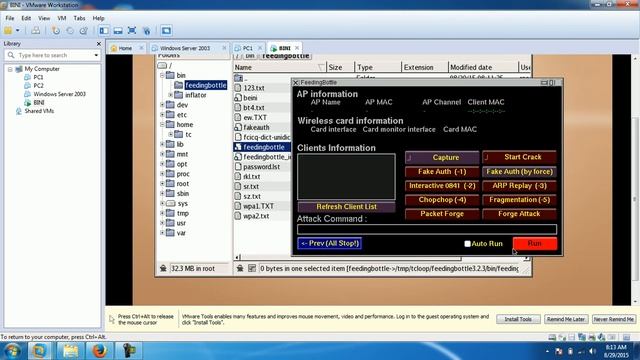Click the volume icon in system tray
This screenshot has width=640, height=360.
(591, 351)
